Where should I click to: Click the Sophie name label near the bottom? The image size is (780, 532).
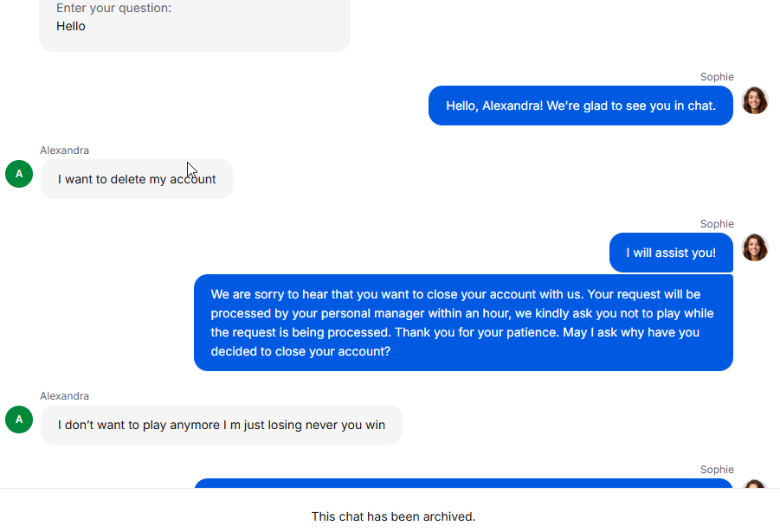pyautogui.click(x=717, y=470)
